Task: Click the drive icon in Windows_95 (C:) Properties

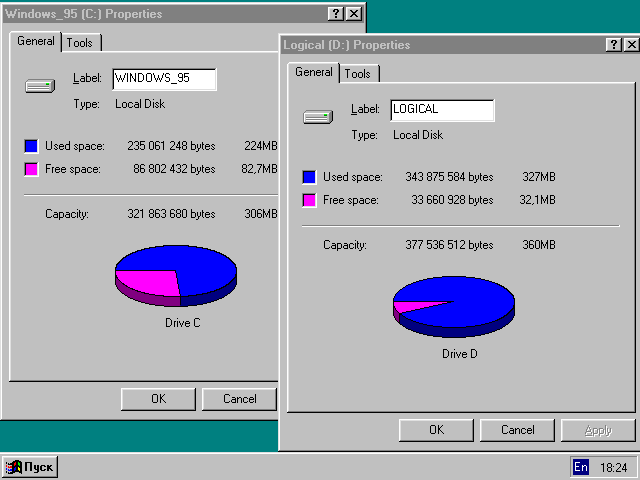Action: [40, 86]
